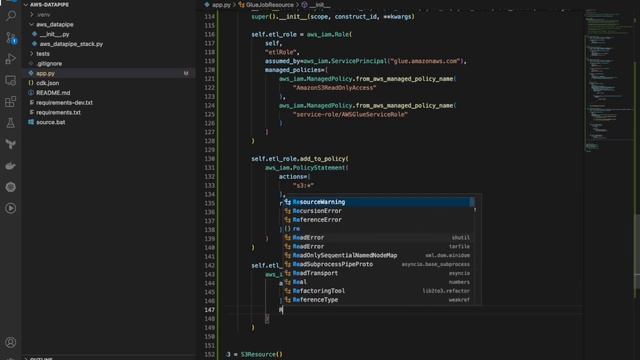The image size is (640, 360).
Task: Open cdk.json file
Action: pyautogui.click(x=47, y=83)
